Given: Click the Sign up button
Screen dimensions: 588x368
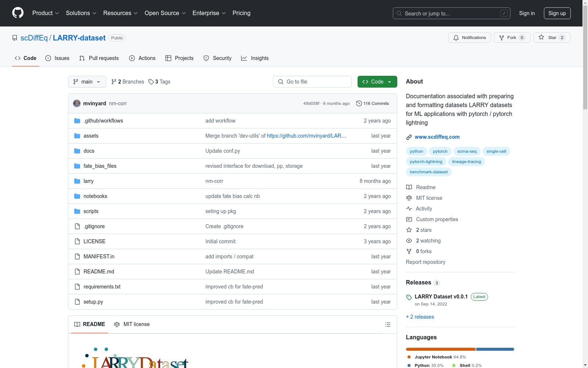Looking at the screenshot, I should coord(557,13).
